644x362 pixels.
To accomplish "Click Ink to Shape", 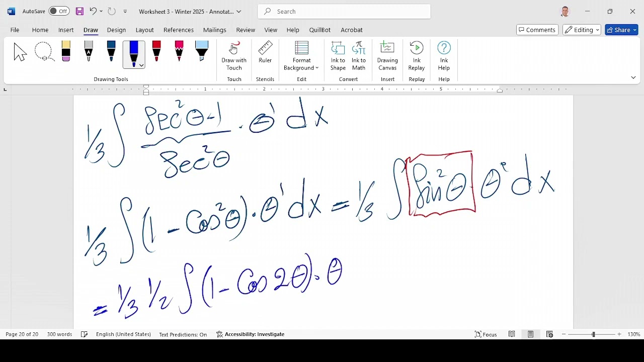I will click(x=338, y=56).
